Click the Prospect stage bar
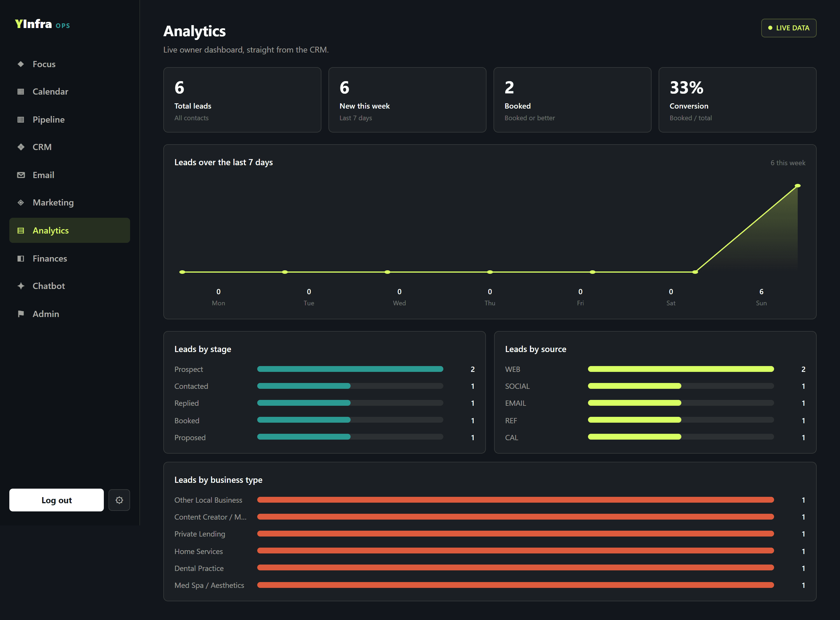 point(350,369)
